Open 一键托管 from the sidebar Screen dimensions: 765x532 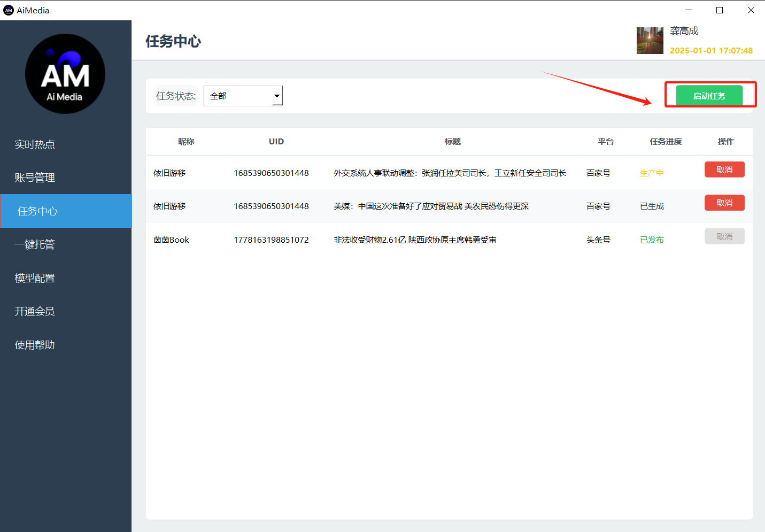[35, 244]
